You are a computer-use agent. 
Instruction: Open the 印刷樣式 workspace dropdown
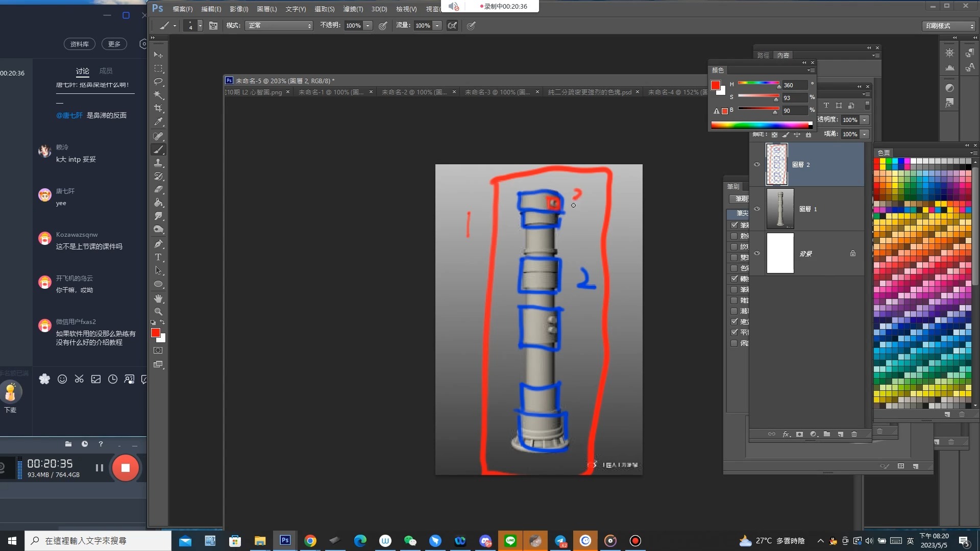tap(949, 26)
